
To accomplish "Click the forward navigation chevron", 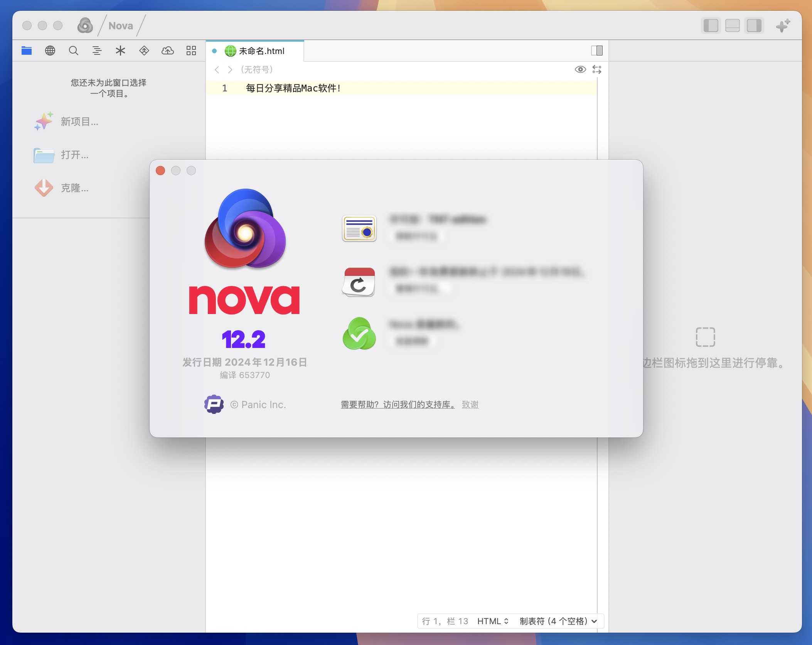I will pyautogui.click(x=229, y=69).
